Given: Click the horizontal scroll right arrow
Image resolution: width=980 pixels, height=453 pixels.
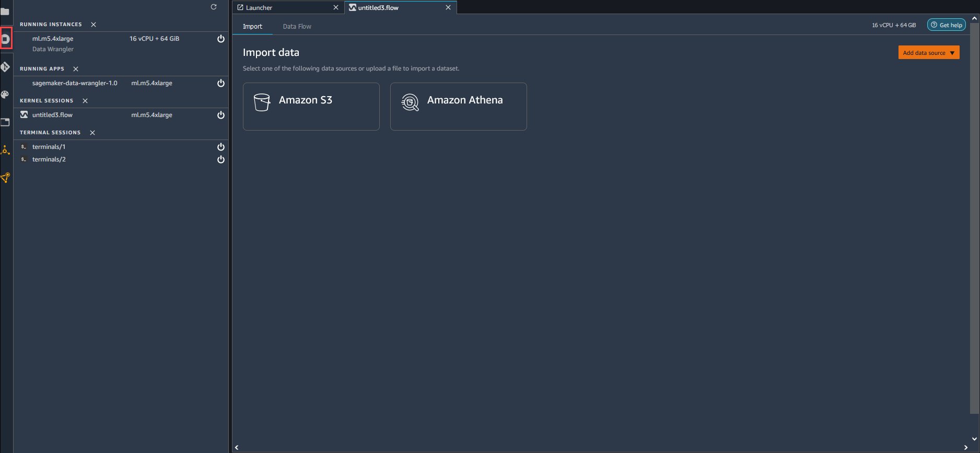Looking at the screenshot, I should coord(966,447).
